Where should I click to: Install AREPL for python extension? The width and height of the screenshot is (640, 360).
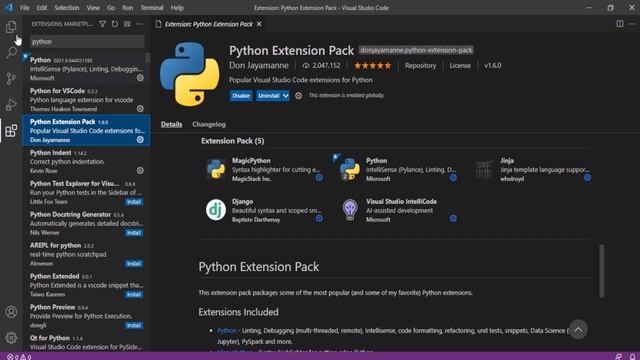[134, 264]
